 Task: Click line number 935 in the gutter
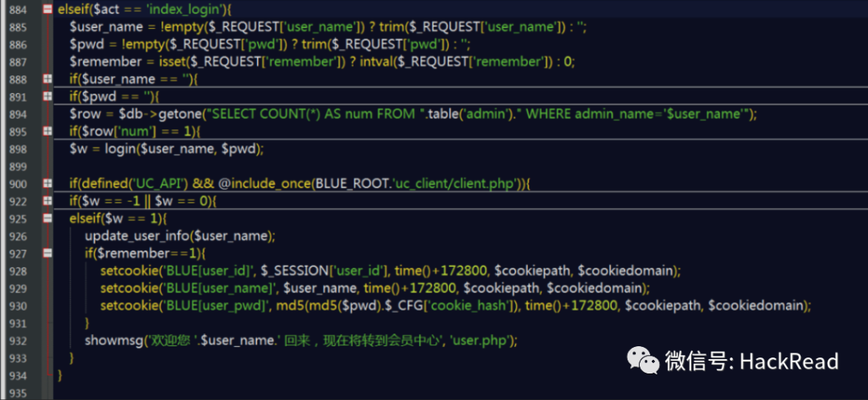click(18, 394)
